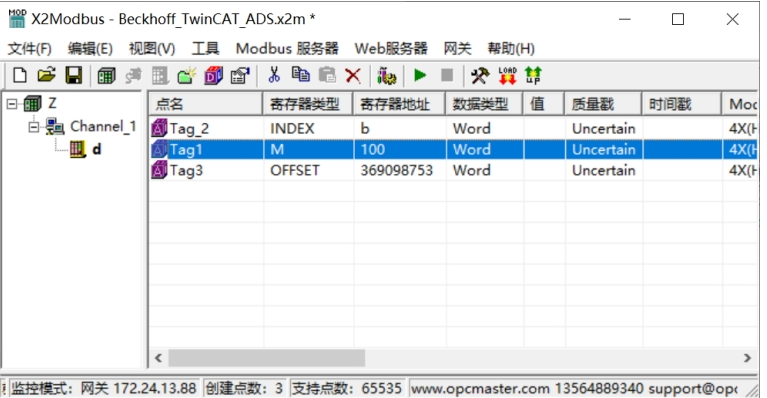Screen dimensions: 767x398
Task: Open settings with the hammer and wrench icon
Action: pyautogui.click(x=480, y=75)
